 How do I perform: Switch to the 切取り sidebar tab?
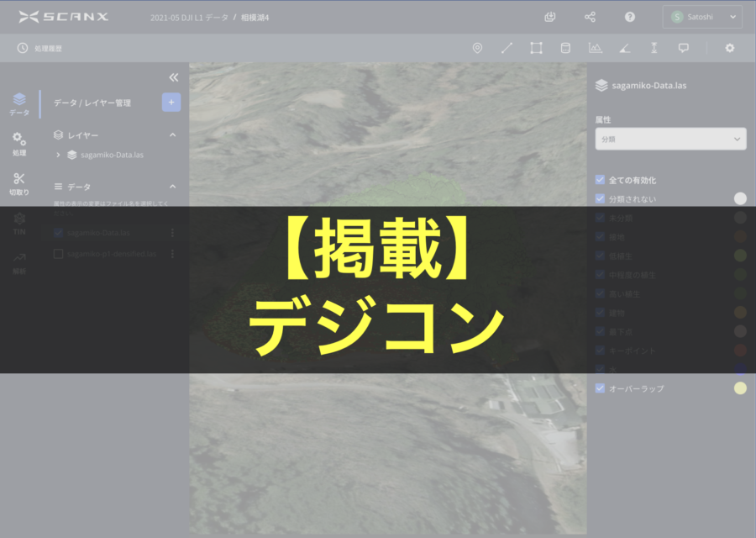pos(19,182)
